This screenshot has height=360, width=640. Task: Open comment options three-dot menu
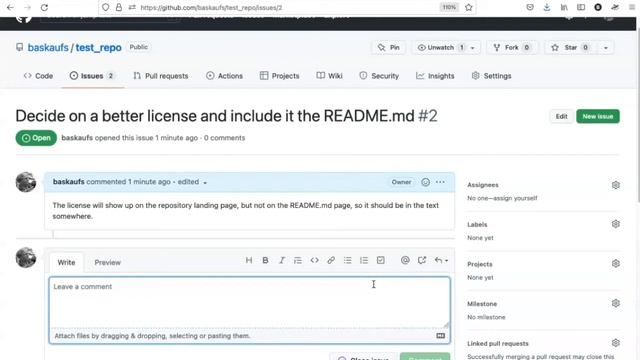440,182
